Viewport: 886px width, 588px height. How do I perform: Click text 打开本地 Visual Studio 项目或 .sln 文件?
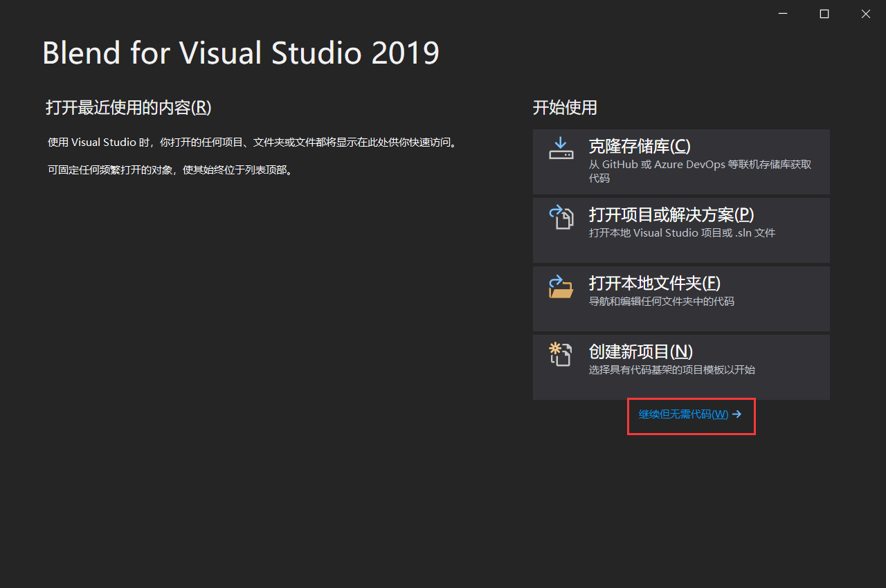682,233
